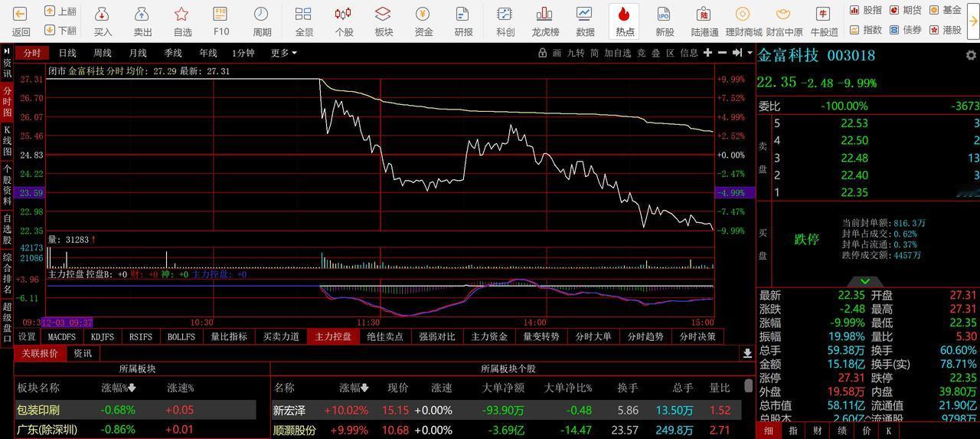Select the MACDFS indicator

point(62,336)
